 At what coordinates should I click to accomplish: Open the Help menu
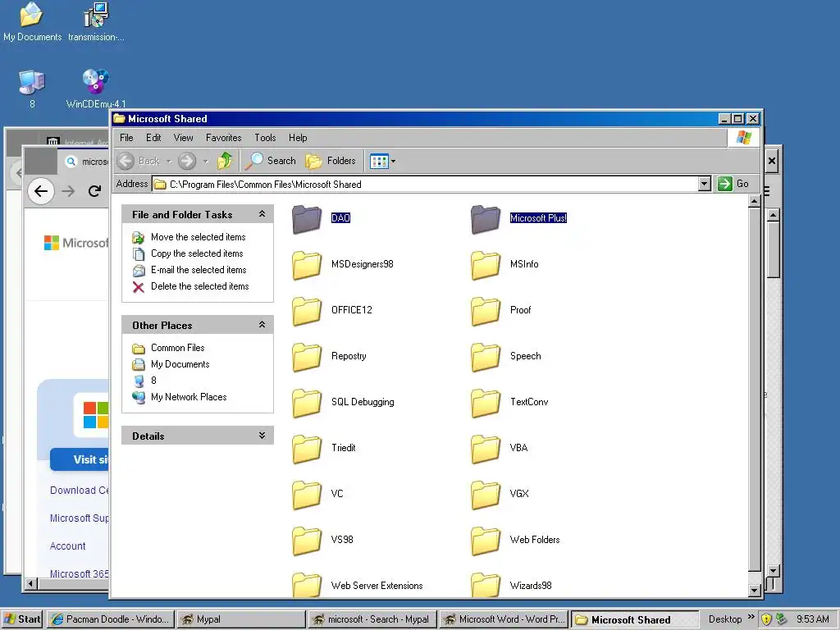(298, 138)
